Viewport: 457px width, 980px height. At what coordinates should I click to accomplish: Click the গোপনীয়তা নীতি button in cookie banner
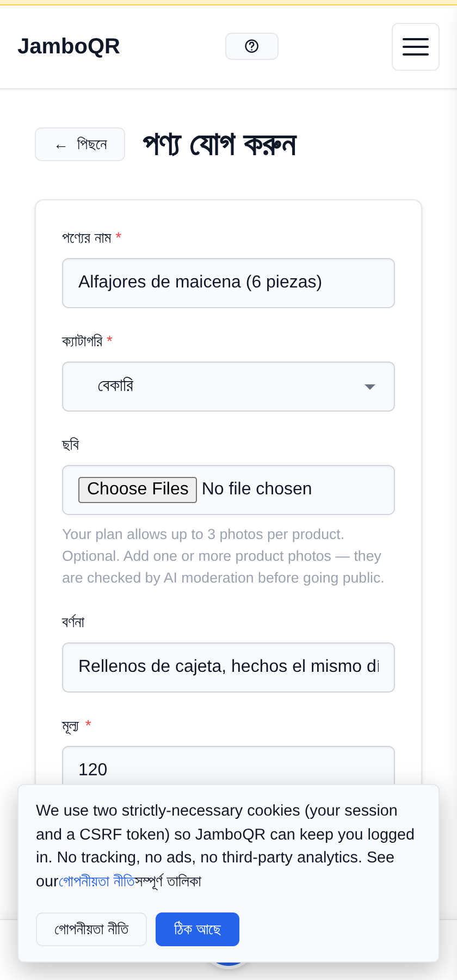pyautogui.click(x=91, y=929)
